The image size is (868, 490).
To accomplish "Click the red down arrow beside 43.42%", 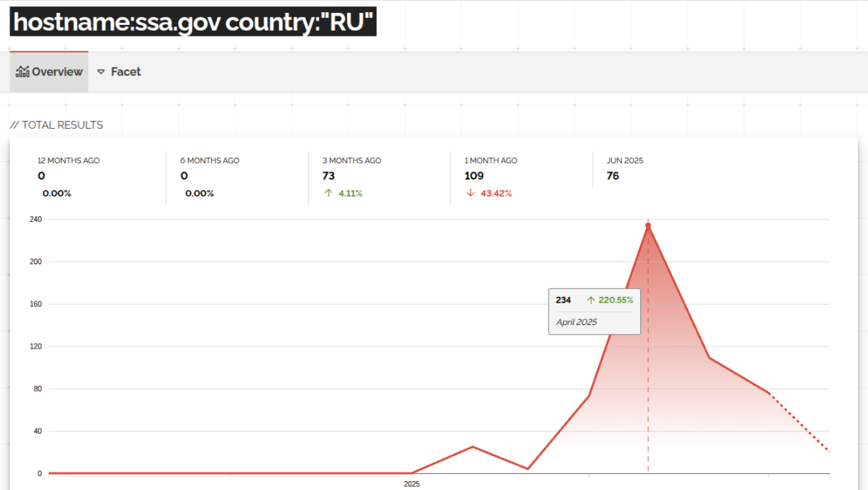I will pos(470,193).
